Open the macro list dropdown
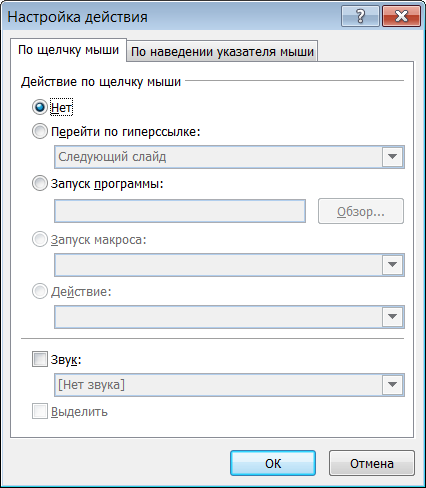The height and width of the screenshot is (488, 426). point(229,265)
